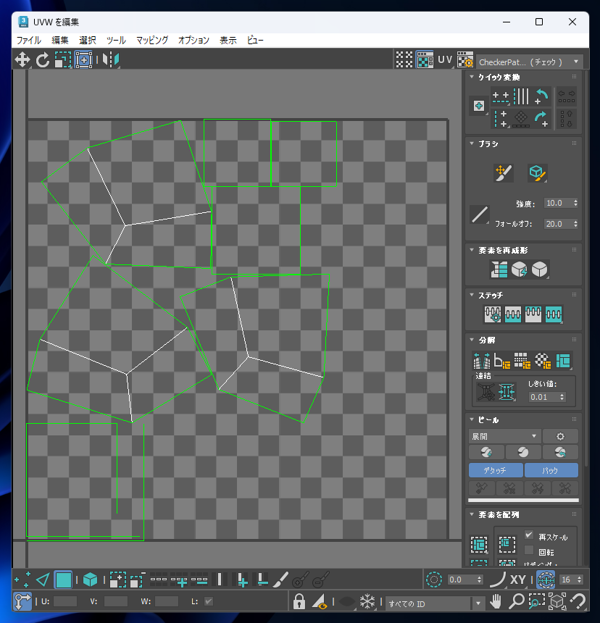Click the Break icon in 分解
The width and height of the screenshot is (600, 623).
[x=482, y=361]
